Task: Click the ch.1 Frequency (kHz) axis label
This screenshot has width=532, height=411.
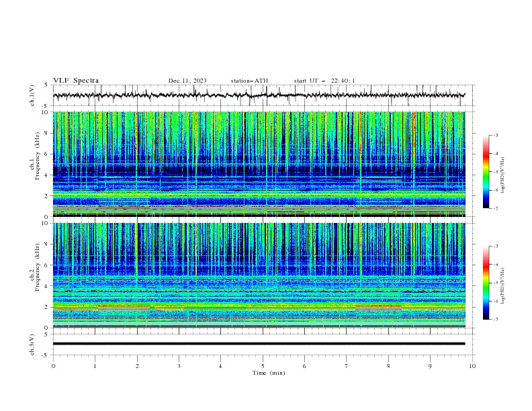Action: click(35, 154)
